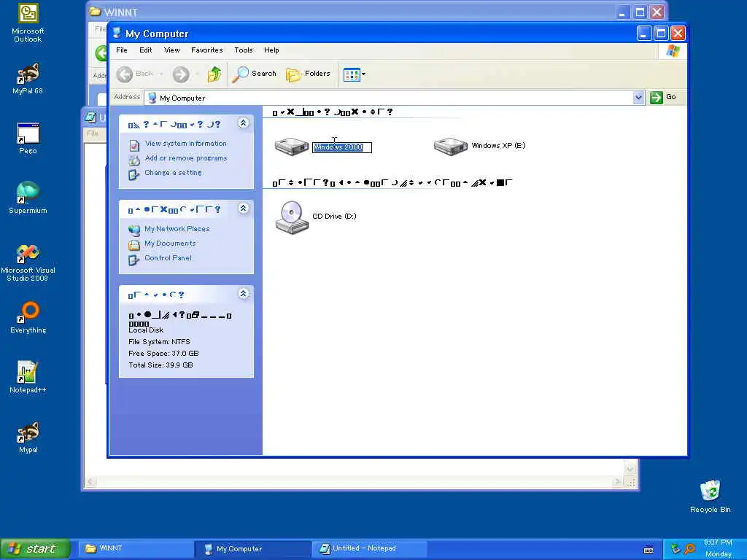Open My Network Places link
747x560 pixels.
(x=177, y=228)
